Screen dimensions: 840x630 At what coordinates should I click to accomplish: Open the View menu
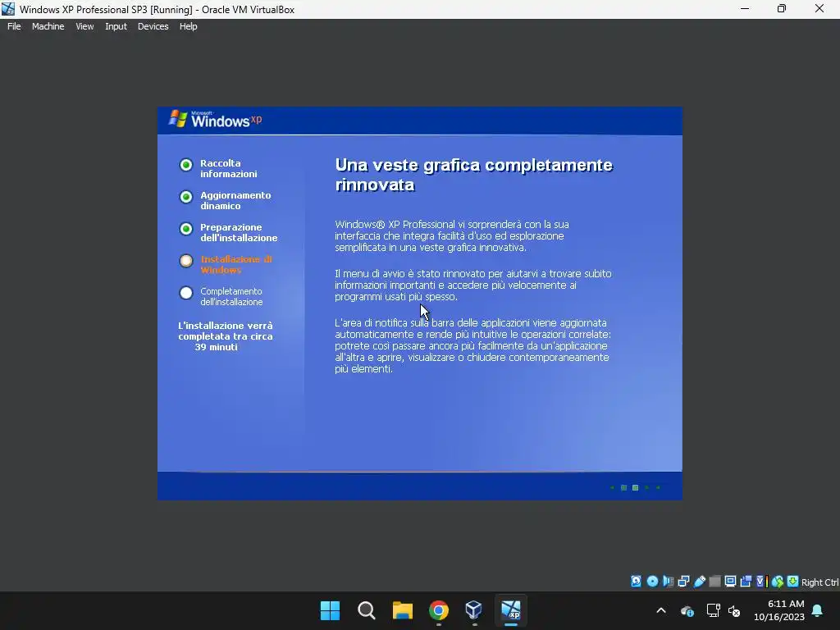84,26
